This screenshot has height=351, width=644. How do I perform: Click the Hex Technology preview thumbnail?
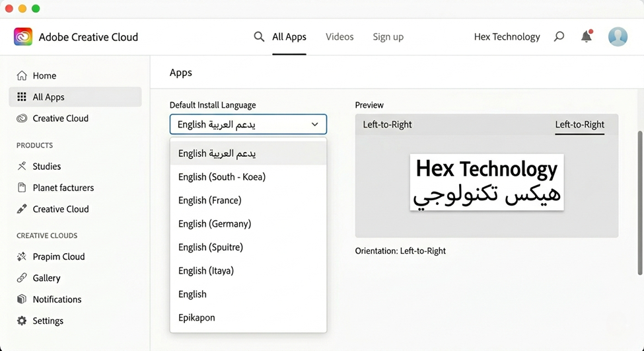tap(487, 182)
